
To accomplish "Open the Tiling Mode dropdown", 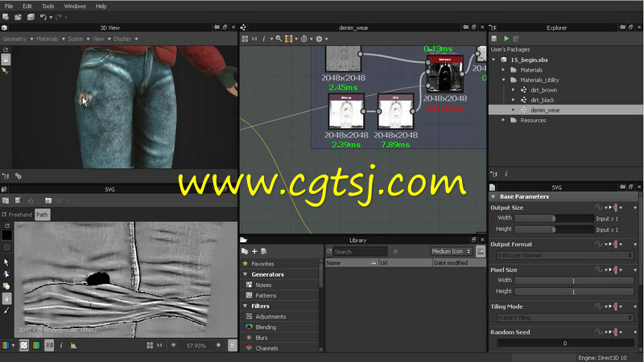I will coord(565,317).
